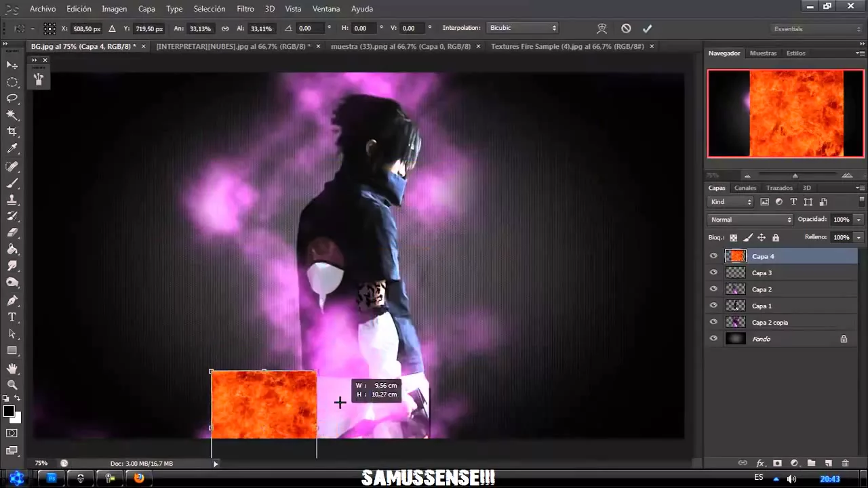
Task: Open the Essentials workspace dropdown
Action: point(816,28)
